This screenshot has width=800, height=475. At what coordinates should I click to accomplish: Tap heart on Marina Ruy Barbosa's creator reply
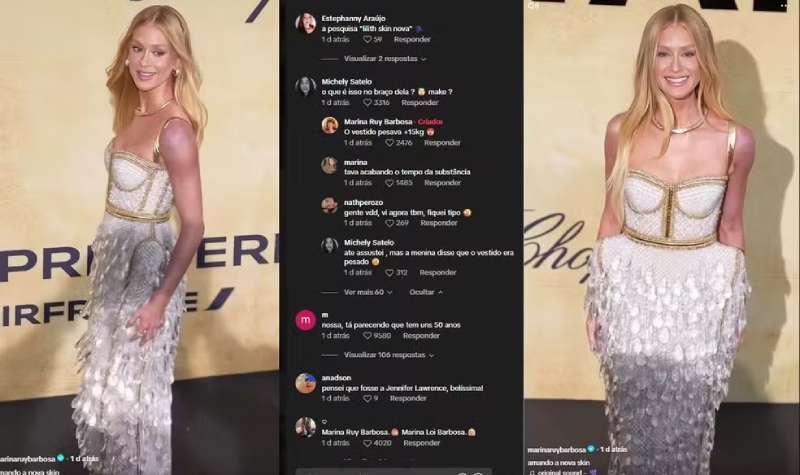click(389, 143)
